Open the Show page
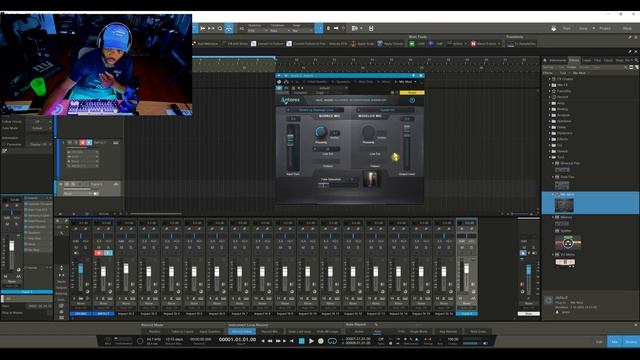Screen dimensions: 640x360 point(627,28)
